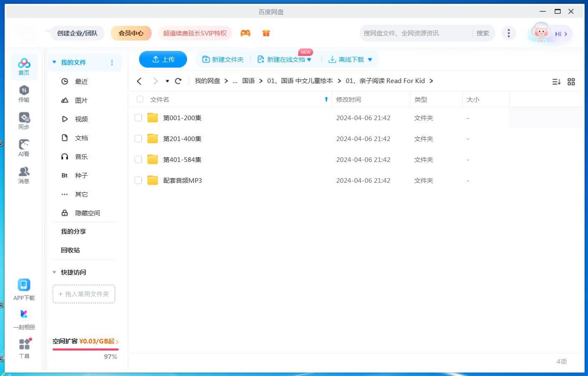Open the sort order menu
This screenshot has width=588, height=376.
point(556,82)
